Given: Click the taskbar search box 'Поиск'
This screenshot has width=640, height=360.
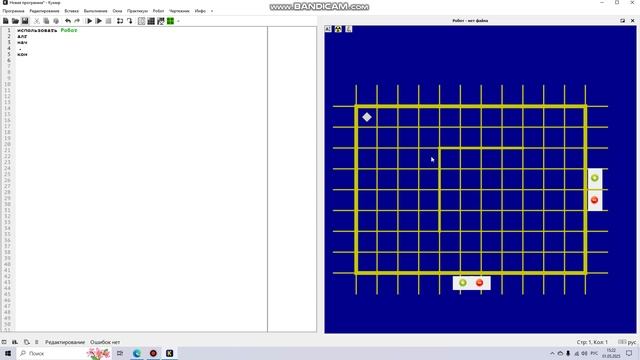Looking at the screenshot, I should point(64,353).
